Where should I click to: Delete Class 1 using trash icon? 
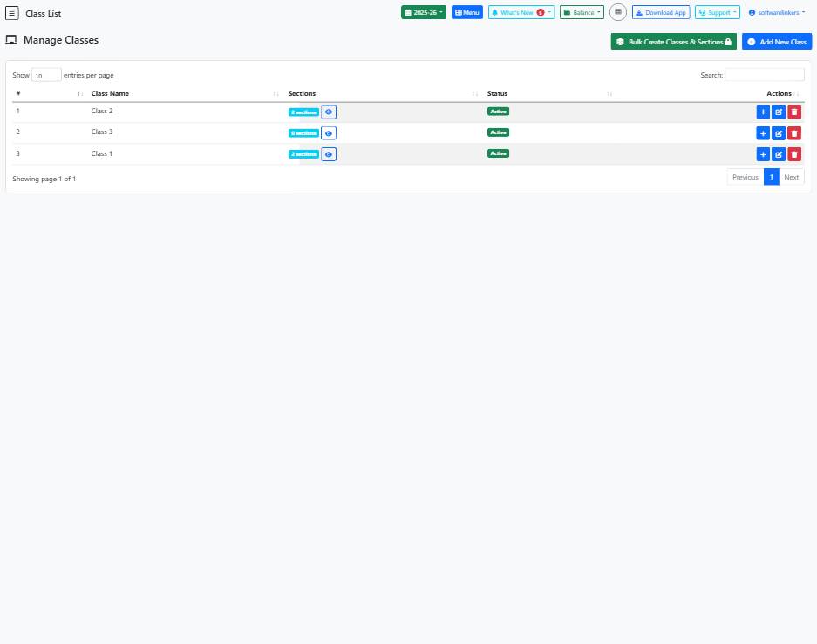pos(794,154)
